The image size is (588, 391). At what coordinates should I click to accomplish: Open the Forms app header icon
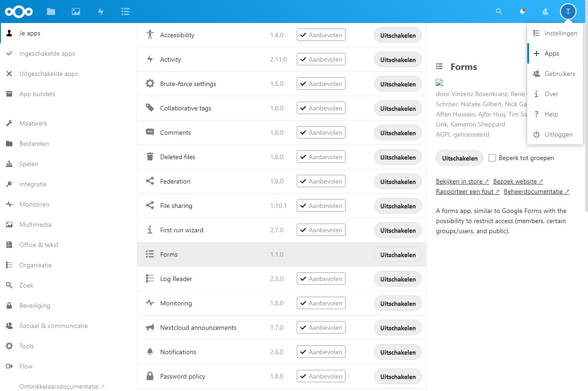point(125,11)
